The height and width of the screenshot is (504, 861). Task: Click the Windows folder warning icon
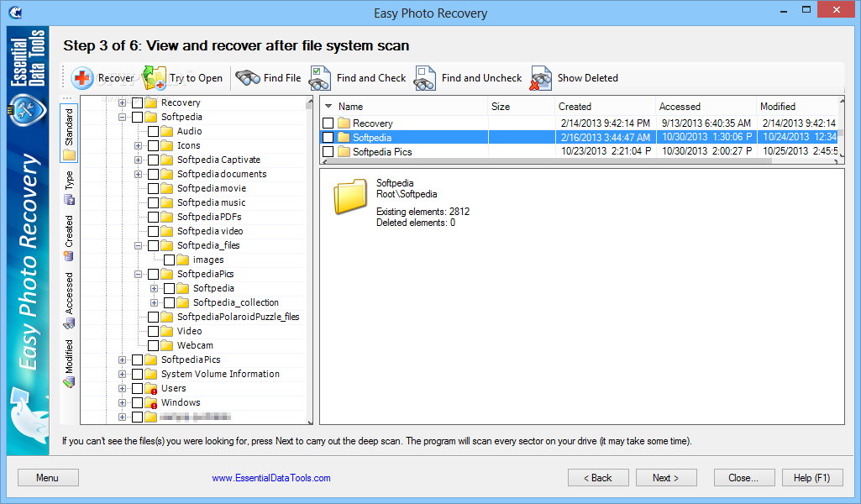(x=151, y=402)
